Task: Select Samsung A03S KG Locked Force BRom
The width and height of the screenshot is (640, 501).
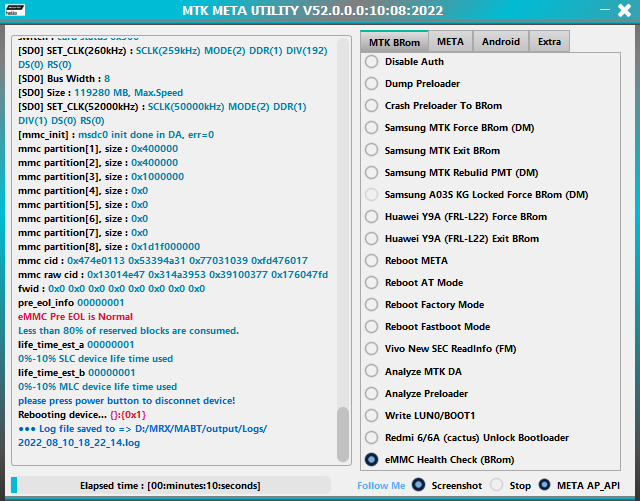Action: click(x=371, y=195)
